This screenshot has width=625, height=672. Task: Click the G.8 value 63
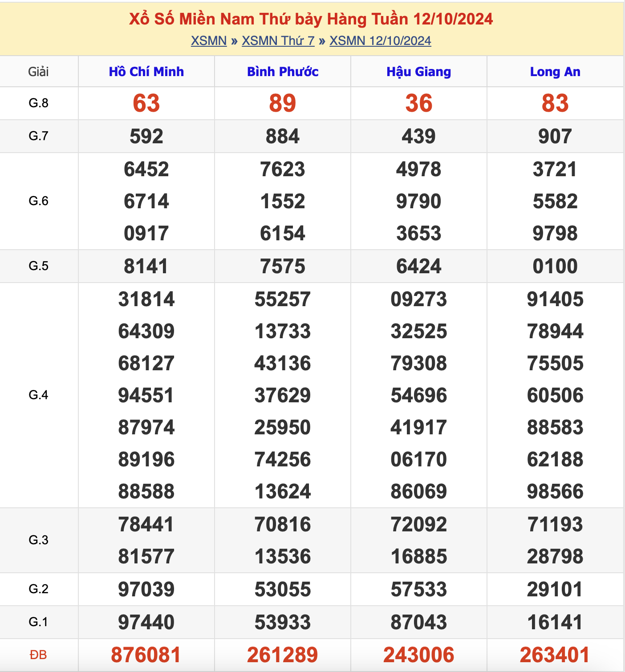[146, 103]
